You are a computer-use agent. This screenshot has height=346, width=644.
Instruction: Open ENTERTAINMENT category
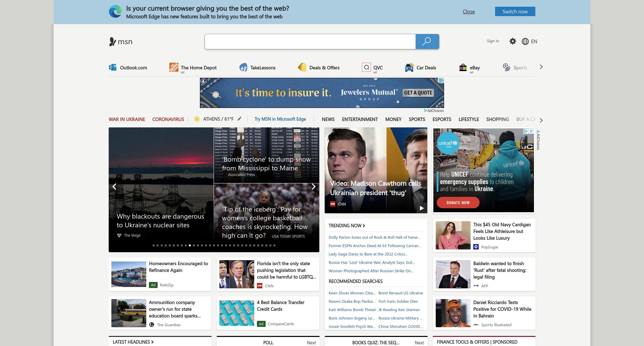coord(360,119)
